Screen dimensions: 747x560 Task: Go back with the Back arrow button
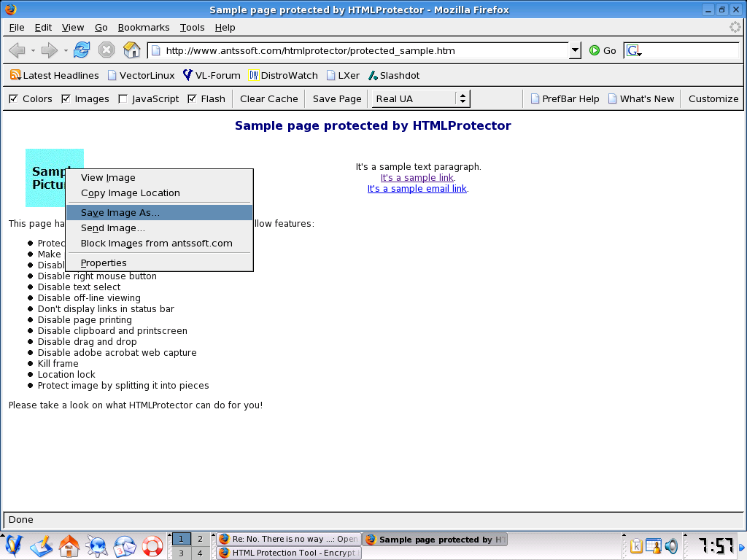click(18, 50)
